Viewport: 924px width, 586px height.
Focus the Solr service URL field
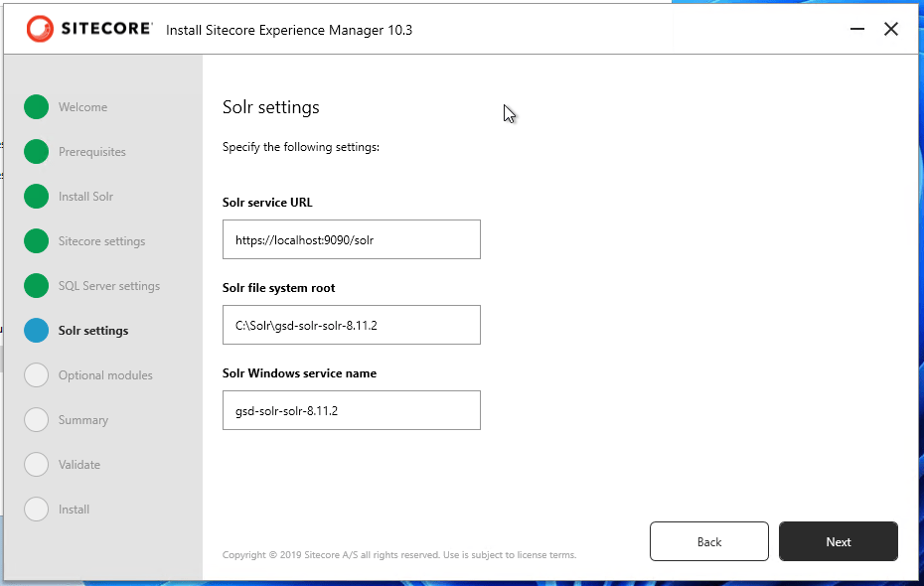click(351, 239)
